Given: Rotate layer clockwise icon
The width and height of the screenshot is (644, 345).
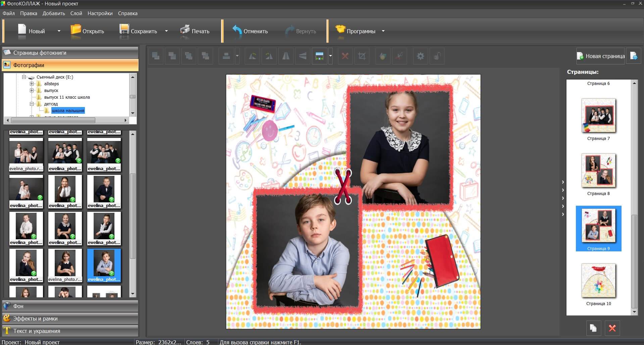Looking at the screenshot, I should [x=269, y=56].
